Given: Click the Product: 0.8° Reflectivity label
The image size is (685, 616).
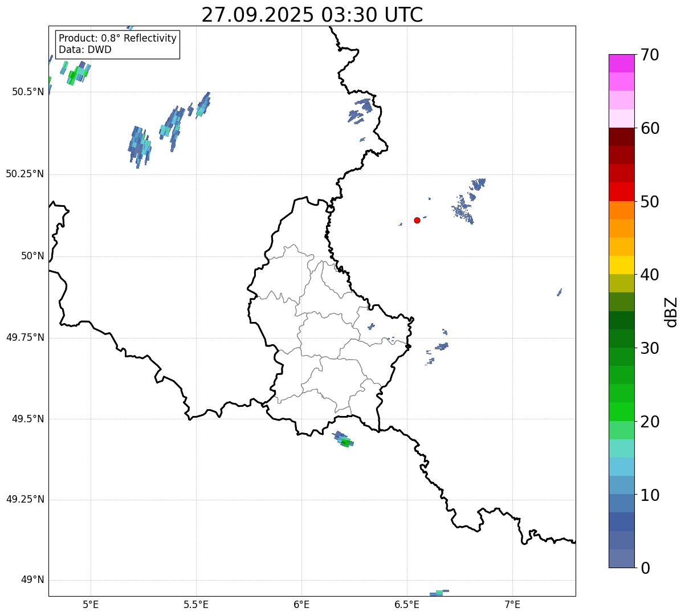Looking at the screenshot, I should pyautogui.click(x=118, y=38).
